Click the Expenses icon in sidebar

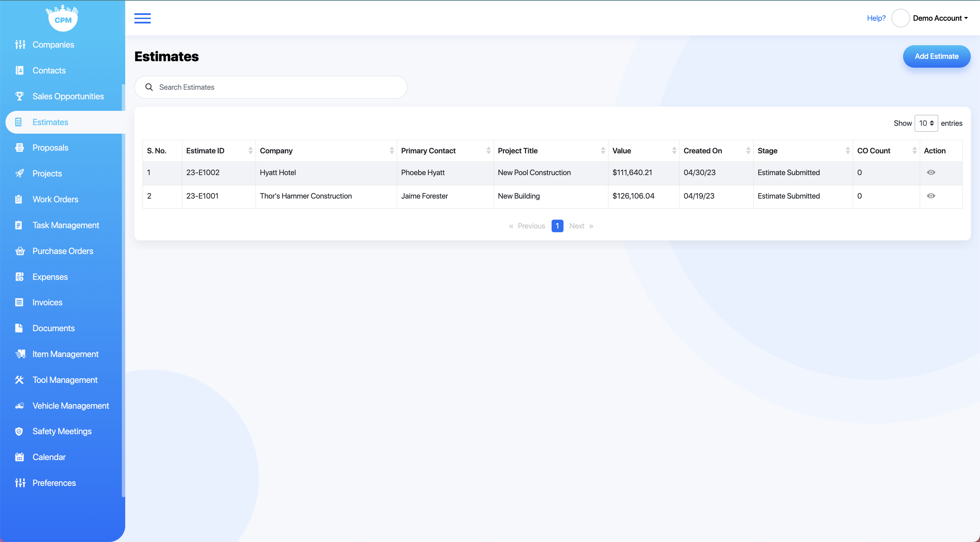pyautogui.click(x=19, y=277)
